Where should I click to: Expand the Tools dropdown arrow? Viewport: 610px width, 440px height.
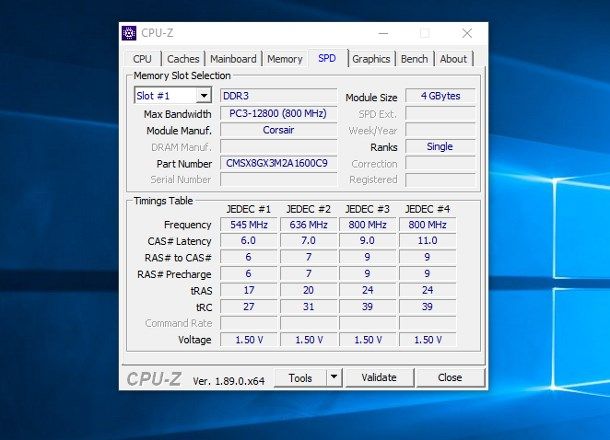(334, 377)
